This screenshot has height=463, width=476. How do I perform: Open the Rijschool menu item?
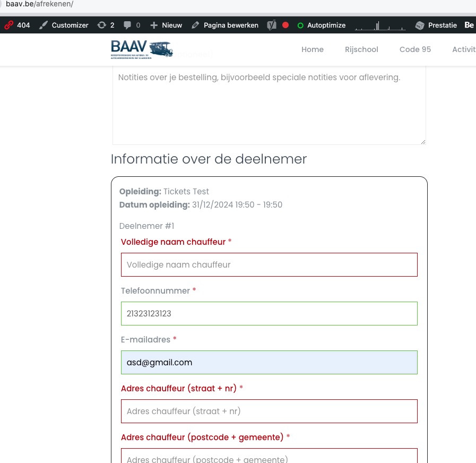[361, 49]
